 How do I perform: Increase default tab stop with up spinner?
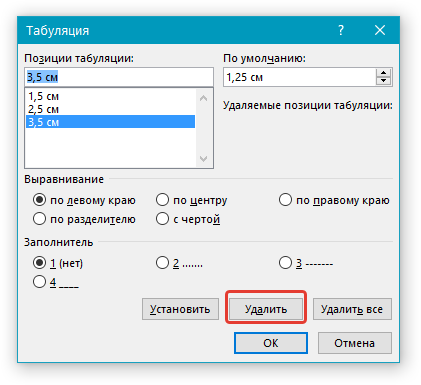[x=383, y=73]
